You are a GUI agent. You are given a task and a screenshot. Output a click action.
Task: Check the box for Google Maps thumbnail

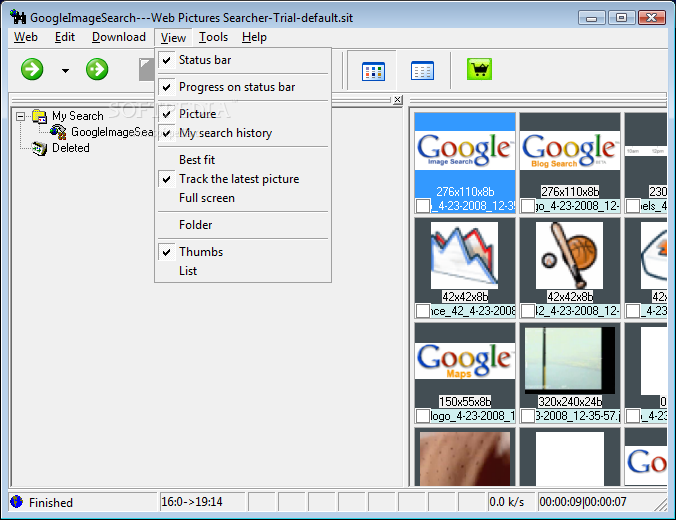[x=423, y=416]
